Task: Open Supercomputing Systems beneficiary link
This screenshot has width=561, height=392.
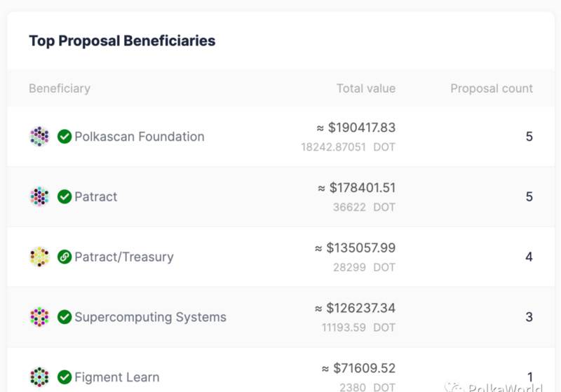Action: (150, 317)
